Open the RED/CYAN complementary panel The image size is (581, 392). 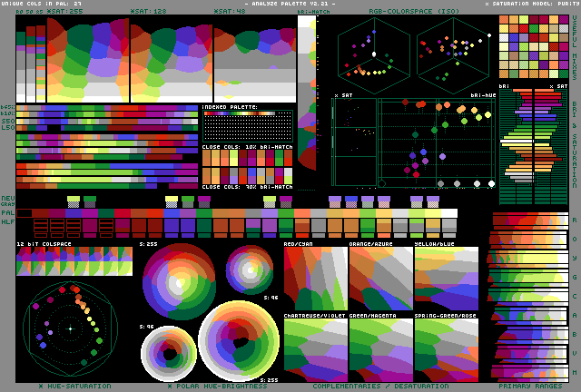pyautogui.click(x=316, y=279)
